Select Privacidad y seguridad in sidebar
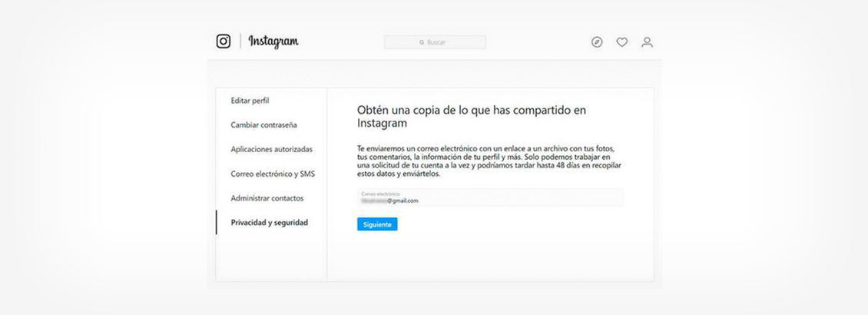The width and height of the screenshot is (868, 315). tap(270, 223)
